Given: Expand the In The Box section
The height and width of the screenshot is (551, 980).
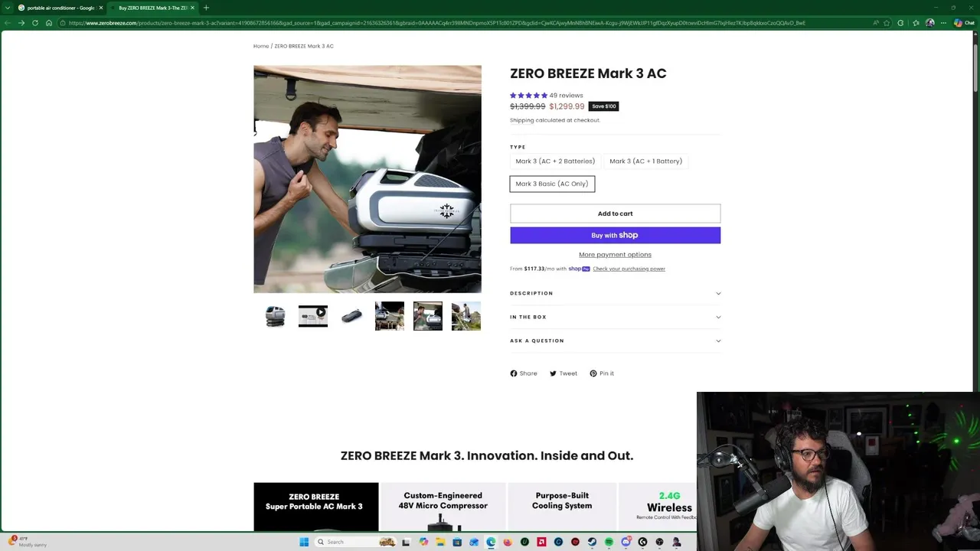Looking at the screenshot, I should pos(615,317).
